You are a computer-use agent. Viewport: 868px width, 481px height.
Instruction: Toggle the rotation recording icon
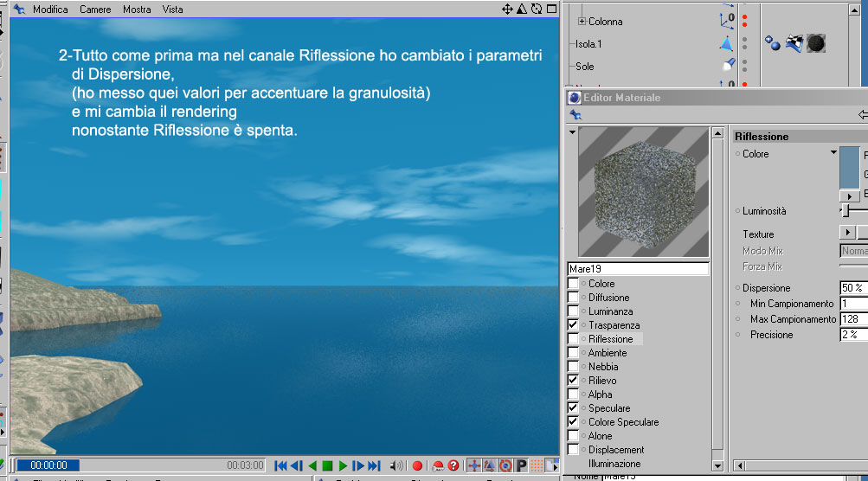505,465
